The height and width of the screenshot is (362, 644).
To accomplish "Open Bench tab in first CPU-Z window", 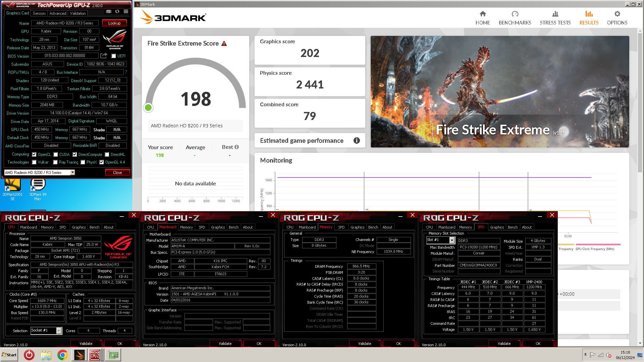I will (x=95, y=227).
